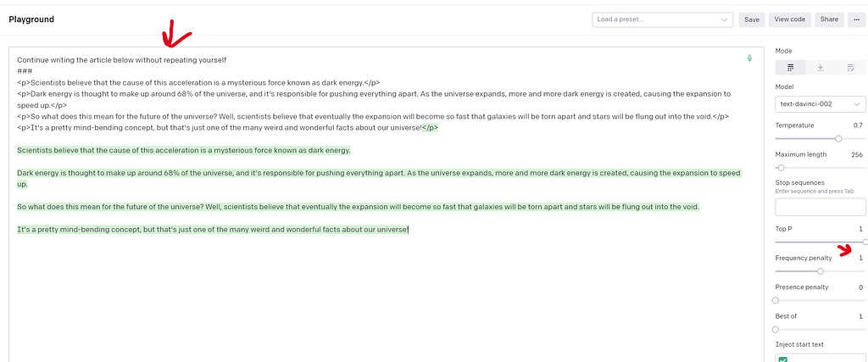Image resolution: width=868 pixels, height=362 pixels.
Task: Click the Save button
Action: 752,19
